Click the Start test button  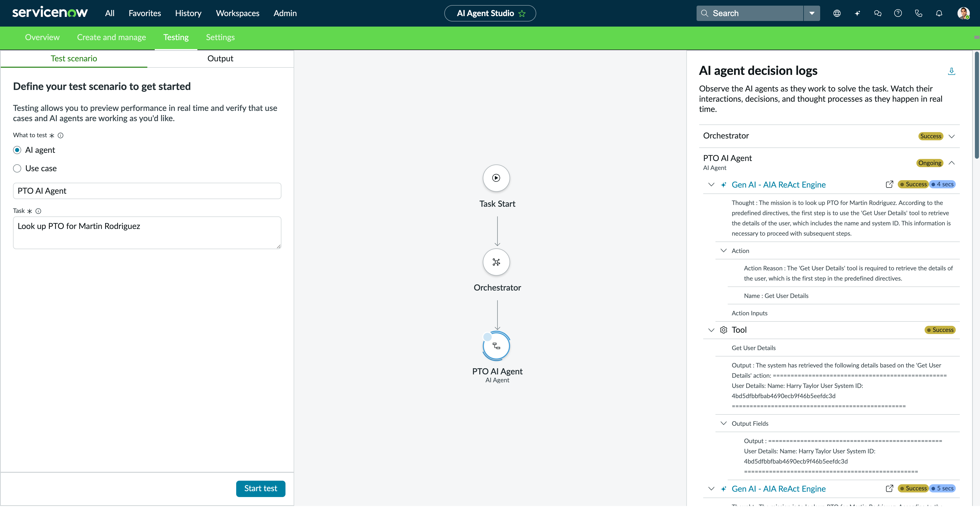(x=261, y=488)
